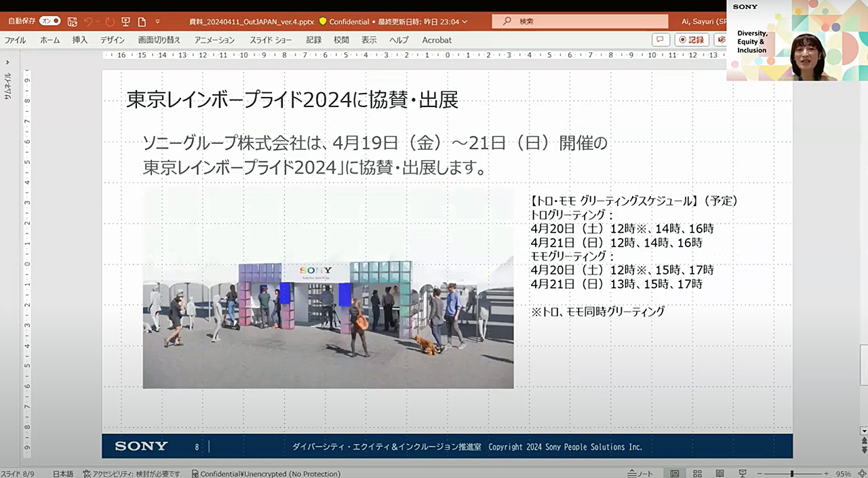Screen dimensions: 868x478
Task: Click the SONY logo in slide footer
Action: coord(141,446)
